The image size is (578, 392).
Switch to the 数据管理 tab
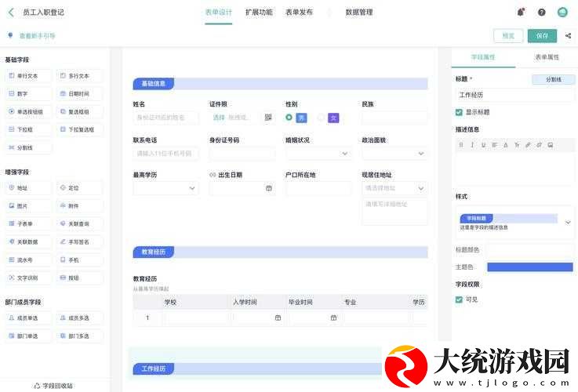(x=359, y=13)
